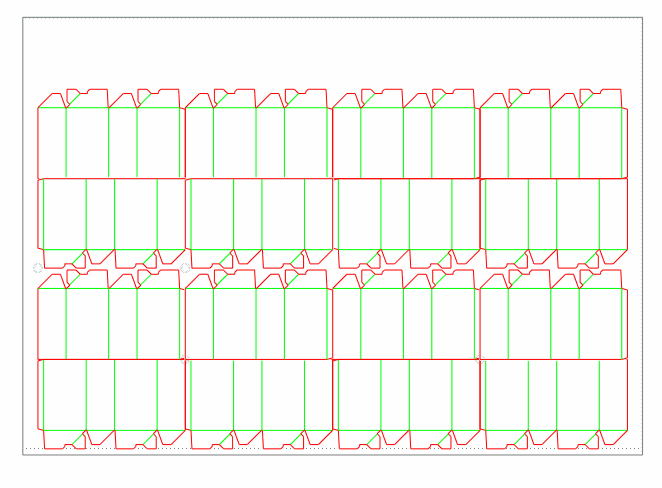
Task: Click the fourth-row carton block in the second column
Action: pos(258,395)
